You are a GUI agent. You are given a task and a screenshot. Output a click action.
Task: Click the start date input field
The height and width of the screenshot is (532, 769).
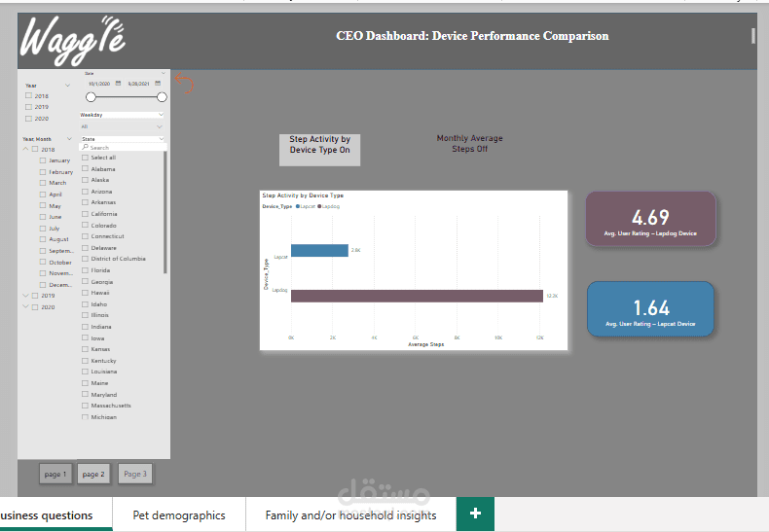[x=99, y=84]
